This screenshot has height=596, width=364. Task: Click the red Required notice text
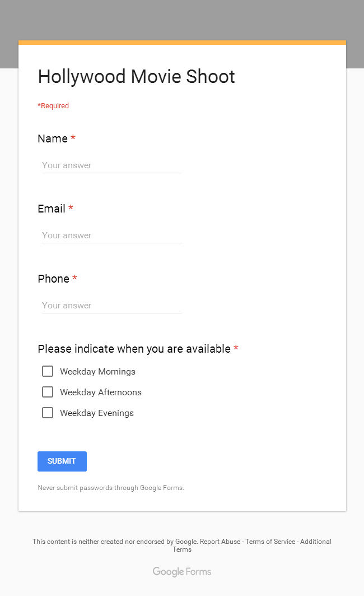(x=53, y=106)
